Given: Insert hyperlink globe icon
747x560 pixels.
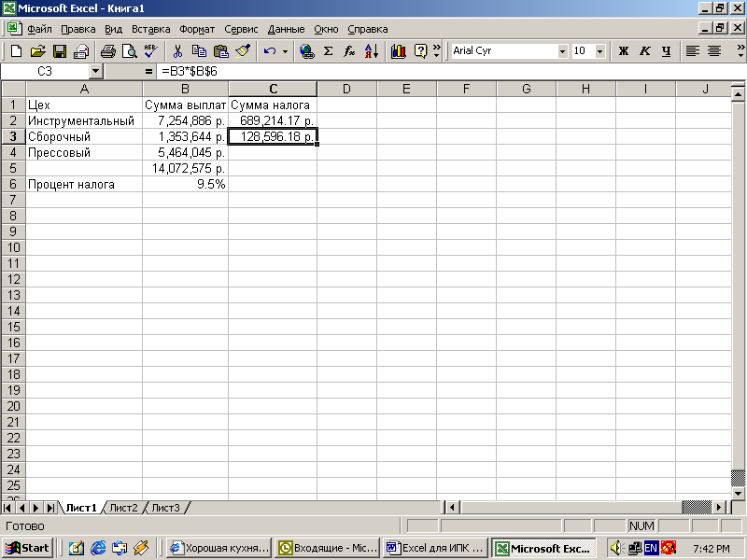Looking at the screenshot, I should (x=307, y=51).
